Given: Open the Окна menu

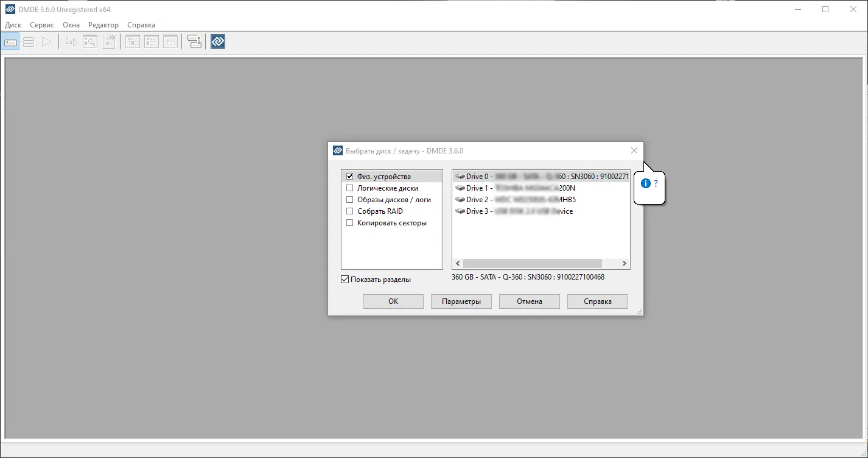Looking at the screenshot, I should [x=71, y=25].
